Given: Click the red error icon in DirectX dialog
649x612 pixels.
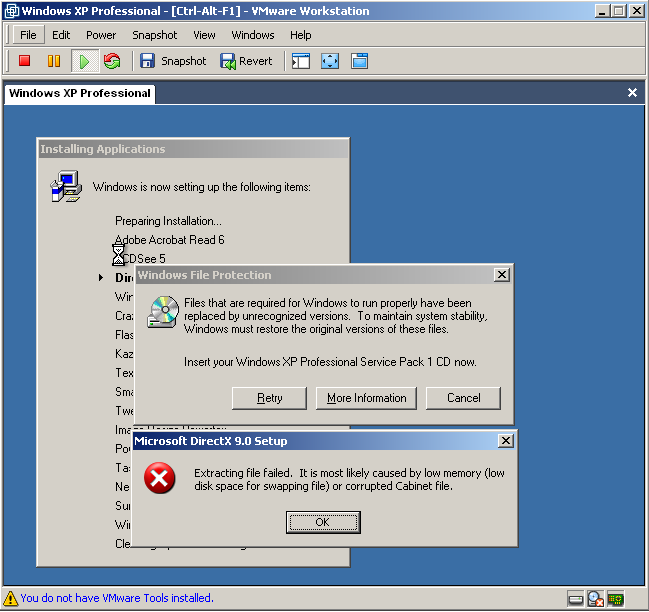Looking at the screenshot, I should click(x=159, y=478).
